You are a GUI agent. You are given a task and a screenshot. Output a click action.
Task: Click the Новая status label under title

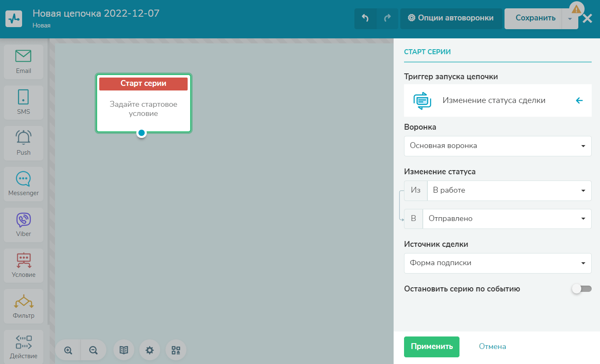click(41, 26)
